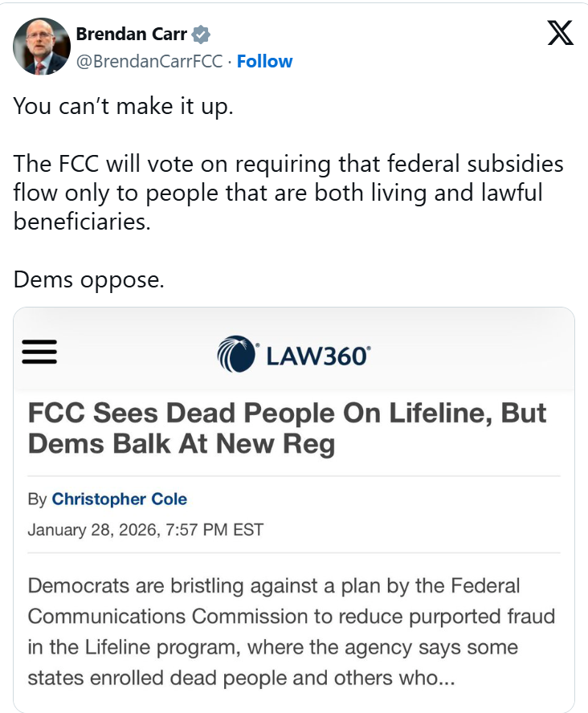Click Brendan Carr's profile avatar photo

click(x=41, y=47)
